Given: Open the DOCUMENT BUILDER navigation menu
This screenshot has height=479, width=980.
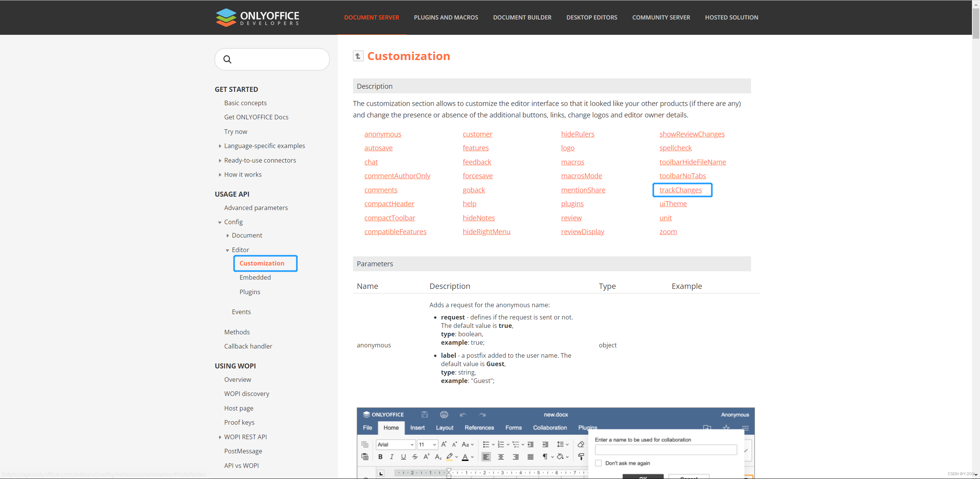Looking at the screenshot, I should coord(522,17).
